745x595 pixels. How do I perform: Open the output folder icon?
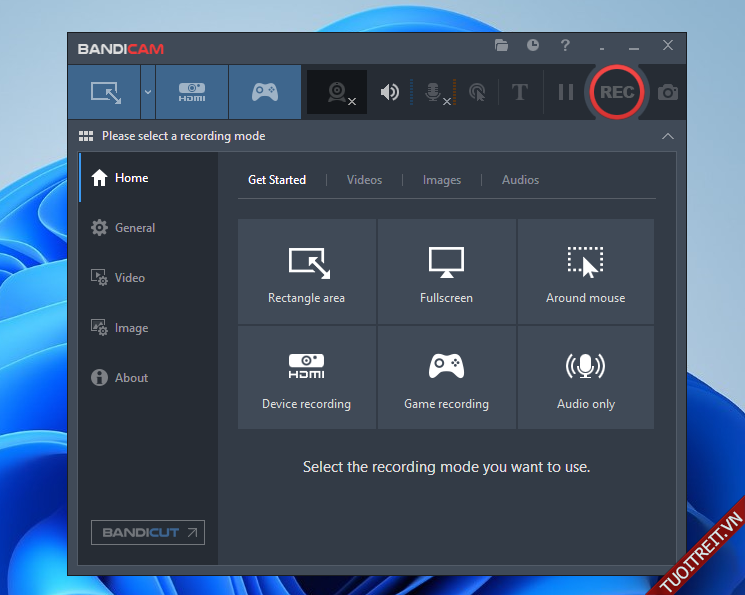(x=502, y=46)
